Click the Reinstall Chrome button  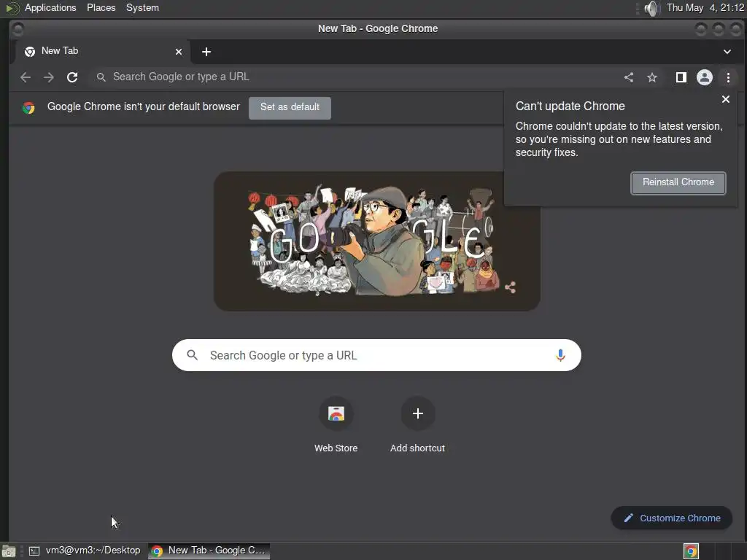[x=678, y=183]
